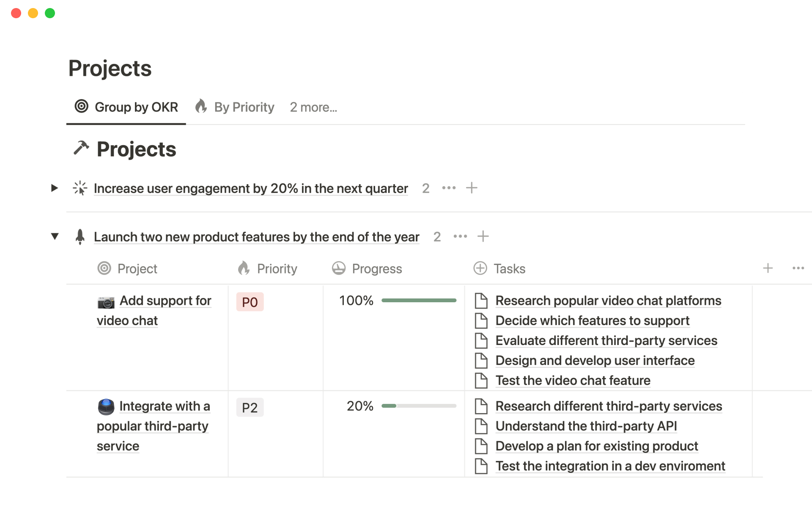The image size is (812, 508).
Task: Add item to Launch two new features group
Action: coord(483,236)
